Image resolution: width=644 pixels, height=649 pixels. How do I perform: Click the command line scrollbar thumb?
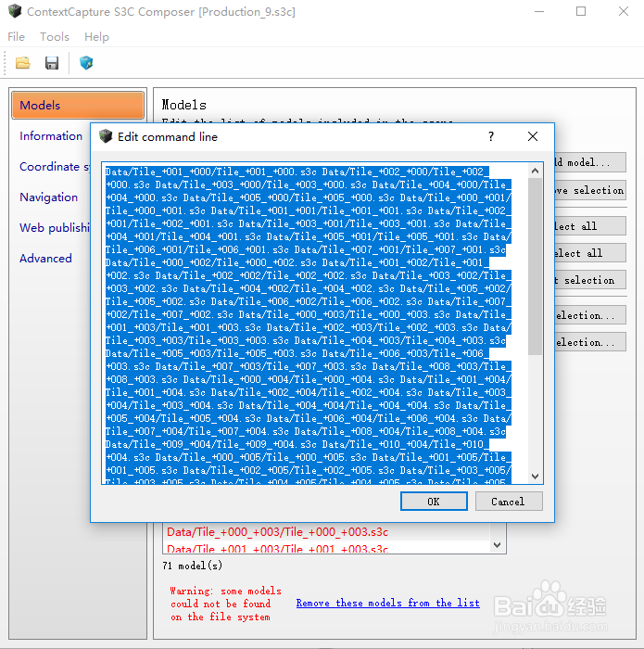pyautogui.click(x=535, y=266)
